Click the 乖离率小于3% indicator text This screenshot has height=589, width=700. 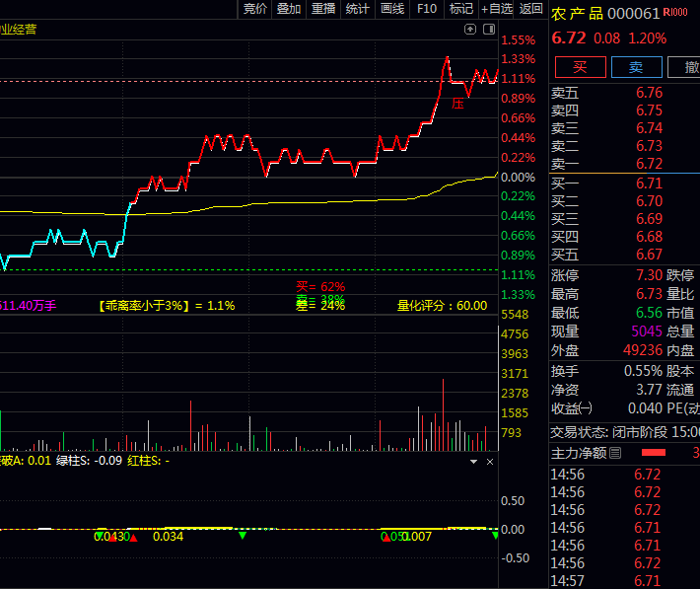point(167,306)
